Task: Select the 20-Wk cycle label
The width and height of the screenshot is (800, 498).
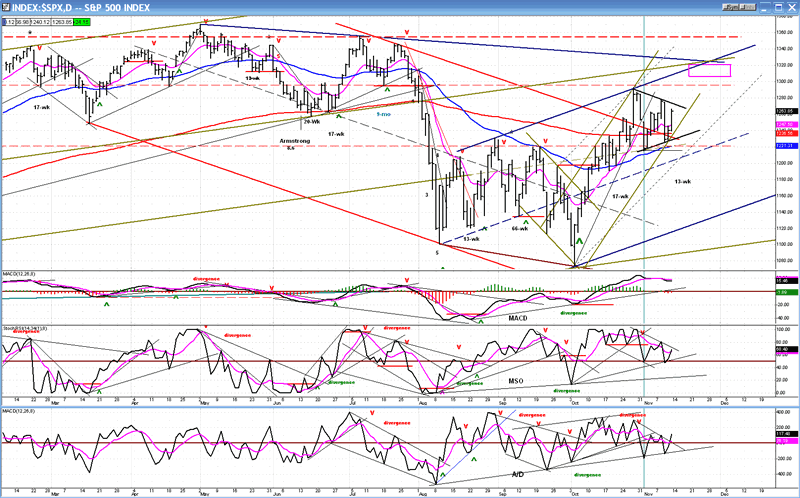Action: (311, 121)
